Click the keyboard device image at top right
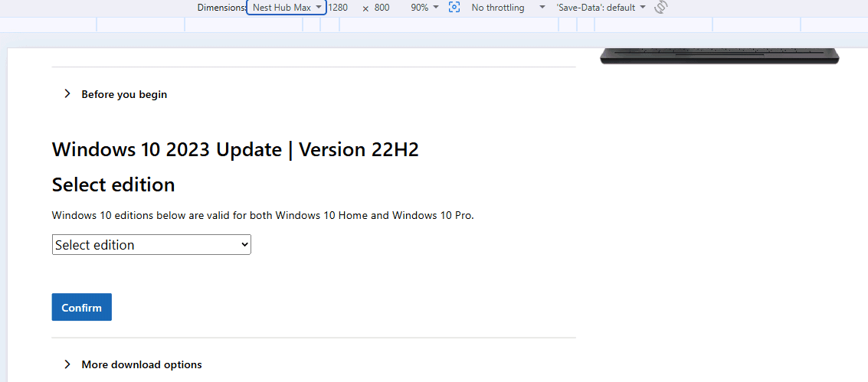 pyautogui.click(x=719, y=56)
